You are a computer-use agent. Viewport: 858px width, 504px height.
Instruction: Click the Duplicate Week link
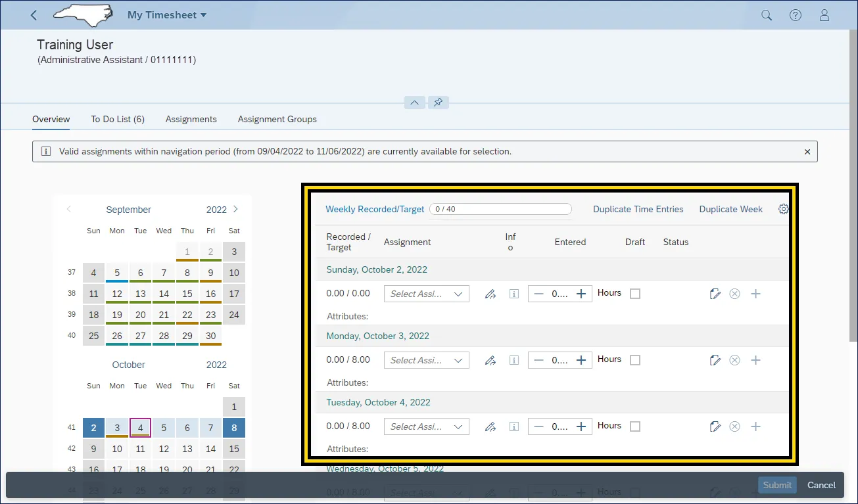tap(730, 209)
